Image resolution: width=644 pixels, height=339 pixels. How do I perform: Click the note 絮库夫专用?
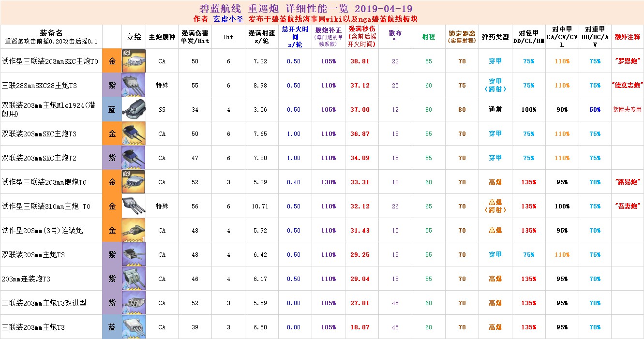(628, 110)
